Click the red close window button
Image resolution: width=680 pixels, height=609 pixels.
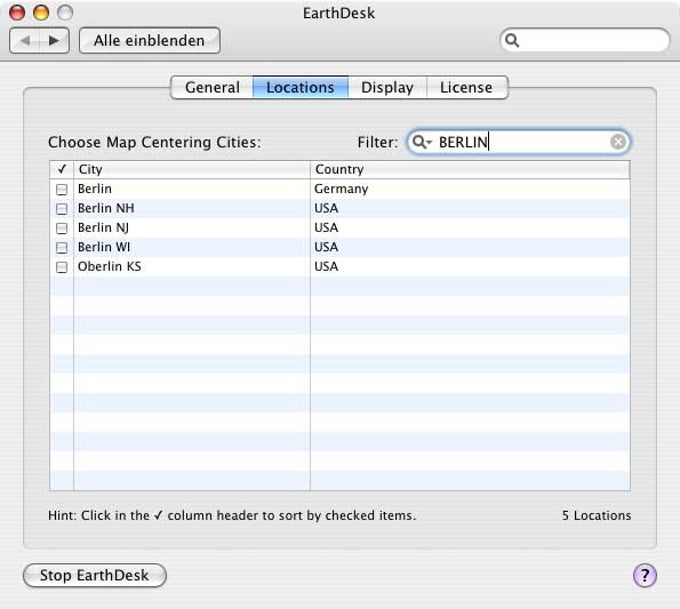(17, 13)
